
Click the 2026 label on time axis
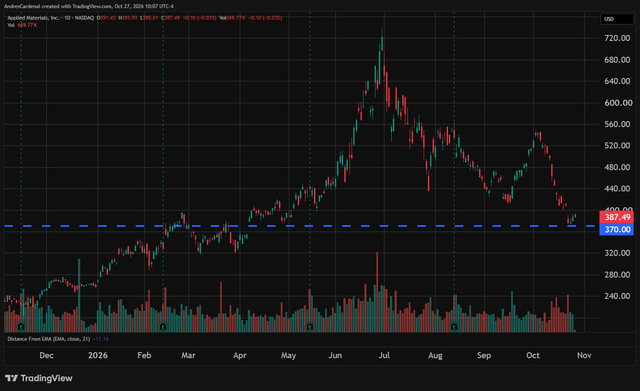coord(98,355)
